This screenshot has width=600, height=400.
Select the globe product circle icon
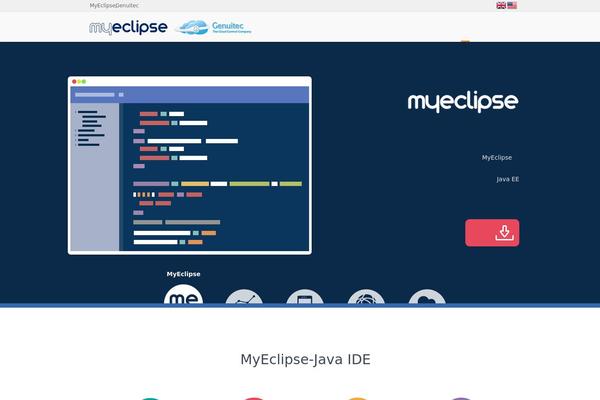point(366,296)
